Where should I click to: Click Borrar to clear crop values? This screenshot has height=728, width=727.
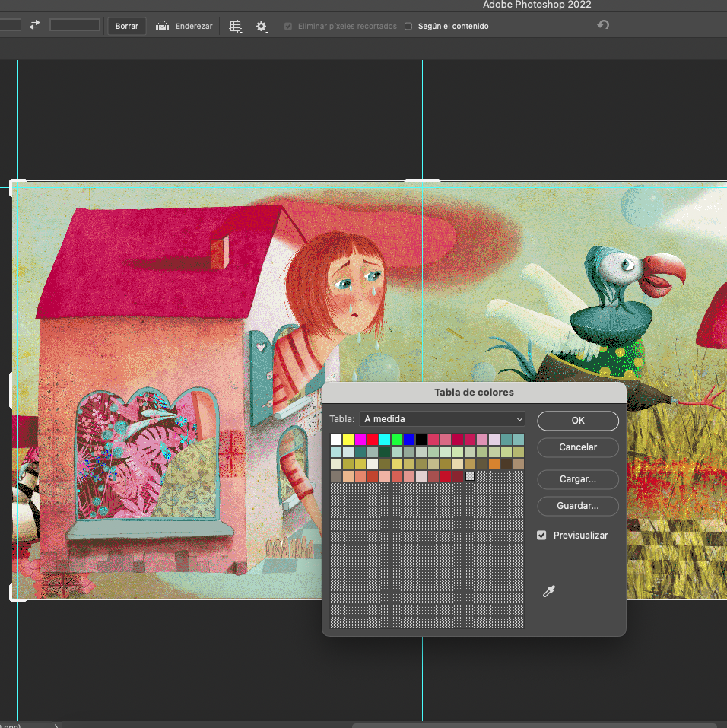pos(127,26)
